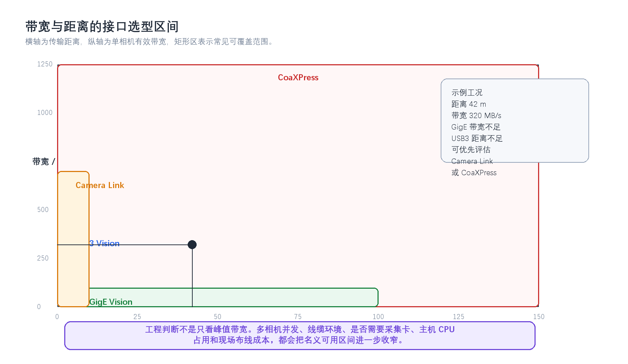Screen dimensions: 628x364
Task: Click the x-axis tick label 125
Action: click(x=459, y=317)
